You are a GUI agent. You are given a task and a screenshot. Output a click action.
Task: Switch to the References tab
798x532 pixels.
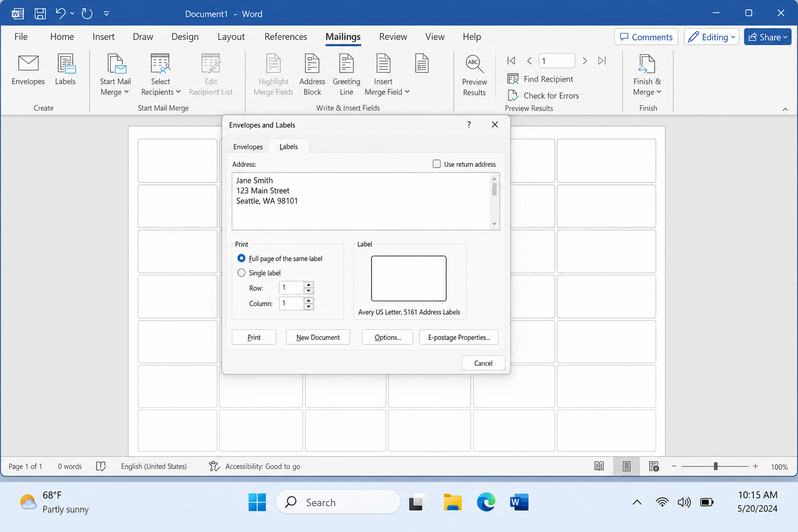[286, 37]
